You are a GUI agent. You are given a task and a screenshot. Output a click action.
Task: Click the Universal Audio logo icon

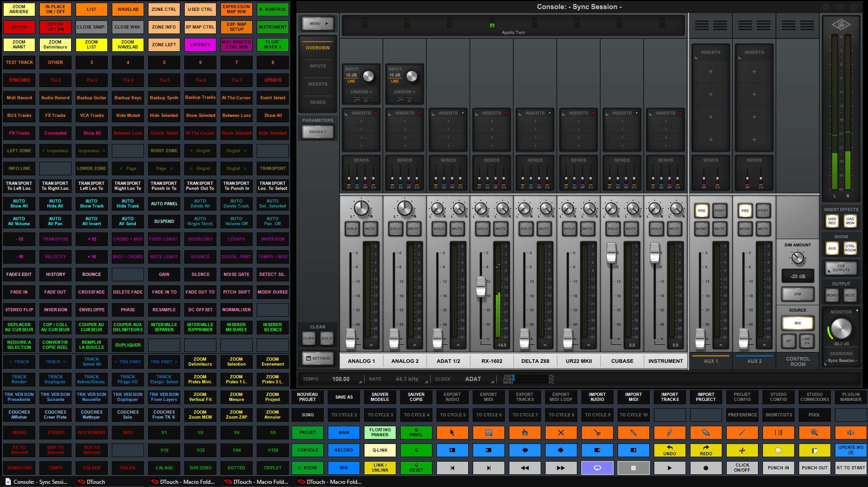841,24
